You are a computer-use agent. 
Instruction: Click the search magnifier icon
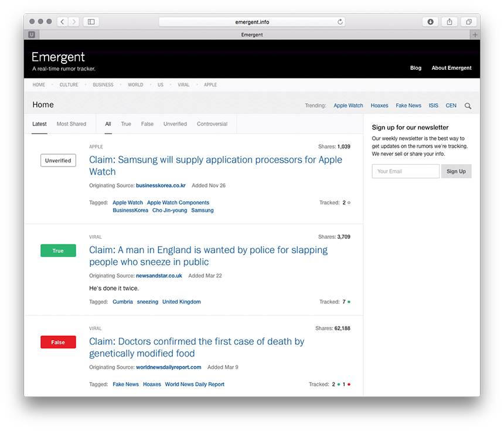point(468,106)
